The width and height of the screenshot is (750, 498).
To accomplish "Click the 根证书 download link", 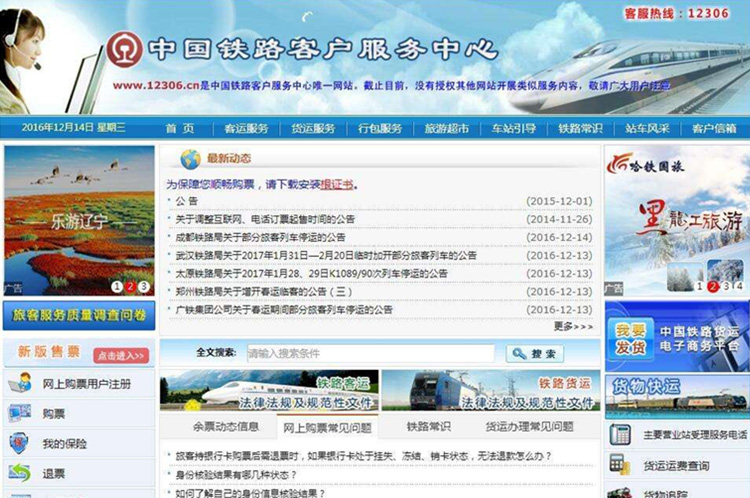I will click(337, 184).
